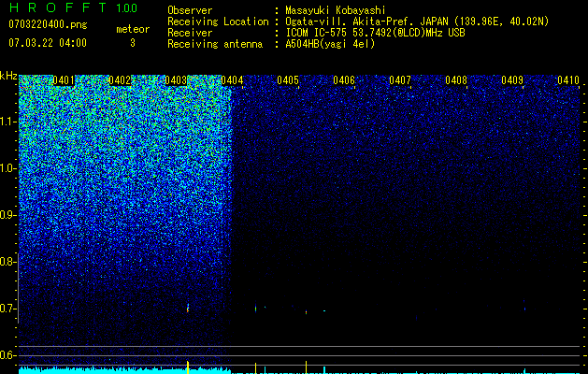Click the kHz axis unit label
This screenshot has height=374, width=588.
coord(8,76)
